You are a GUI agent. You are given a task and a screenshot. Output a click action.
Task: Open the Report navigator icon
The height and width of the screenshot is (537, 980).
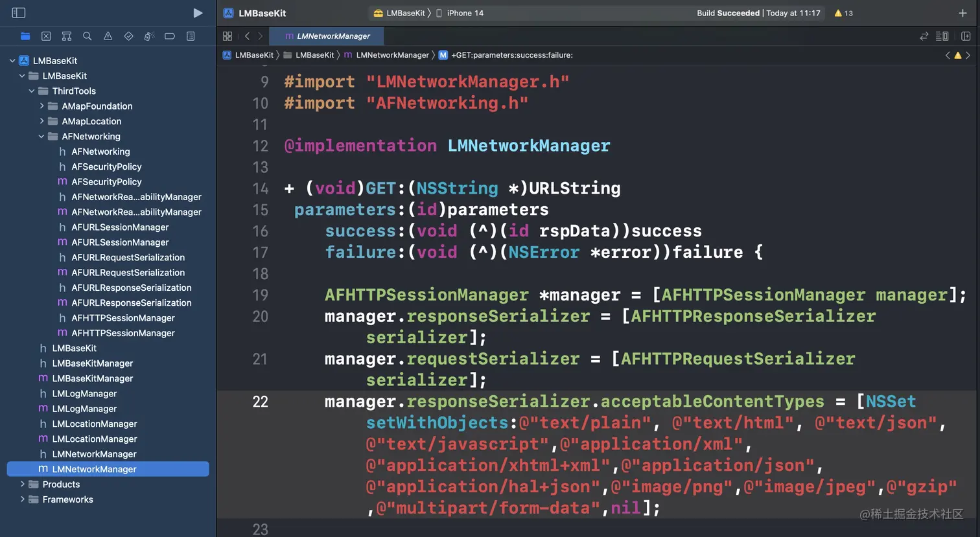[191, 36]
